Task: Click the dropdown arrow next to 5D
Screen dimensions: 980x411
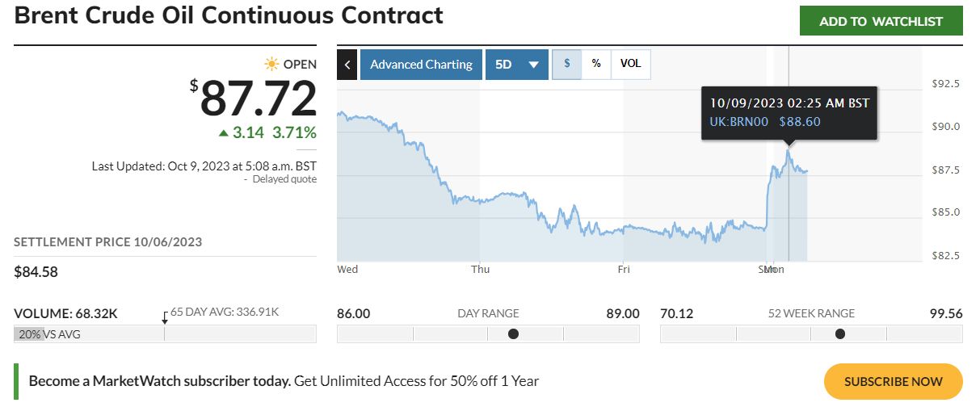Action: click(534, 65)
